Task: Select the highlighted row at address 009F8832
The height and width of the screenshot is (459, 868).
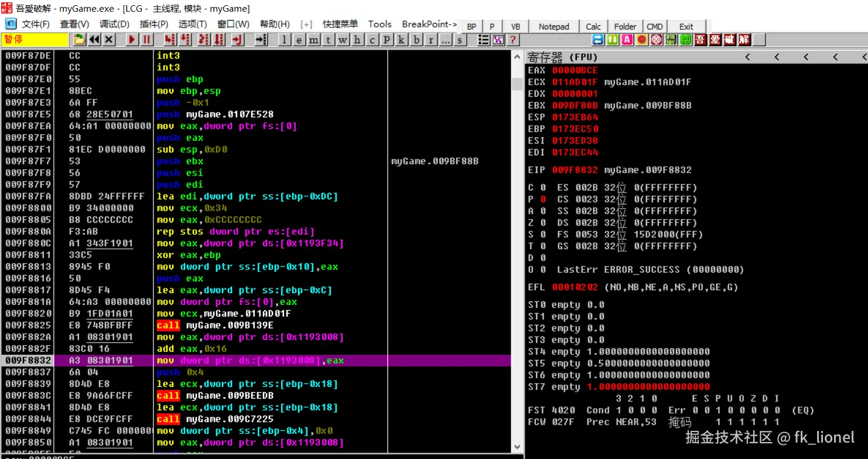Action: pyautogui.click(x=256, y=361)
